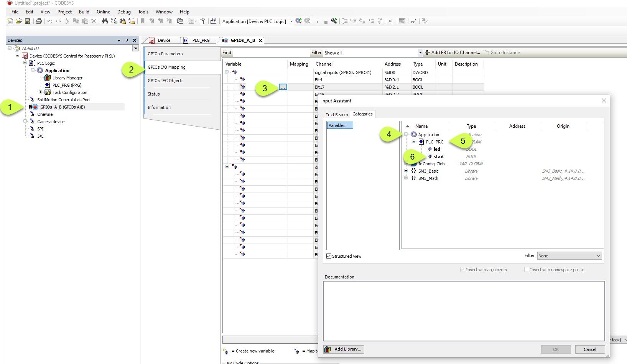Image resolution: width=627 pixels, height=364 pixels.
Task: Click the New file toolbar icon
Action: click(x=10, y=21)
